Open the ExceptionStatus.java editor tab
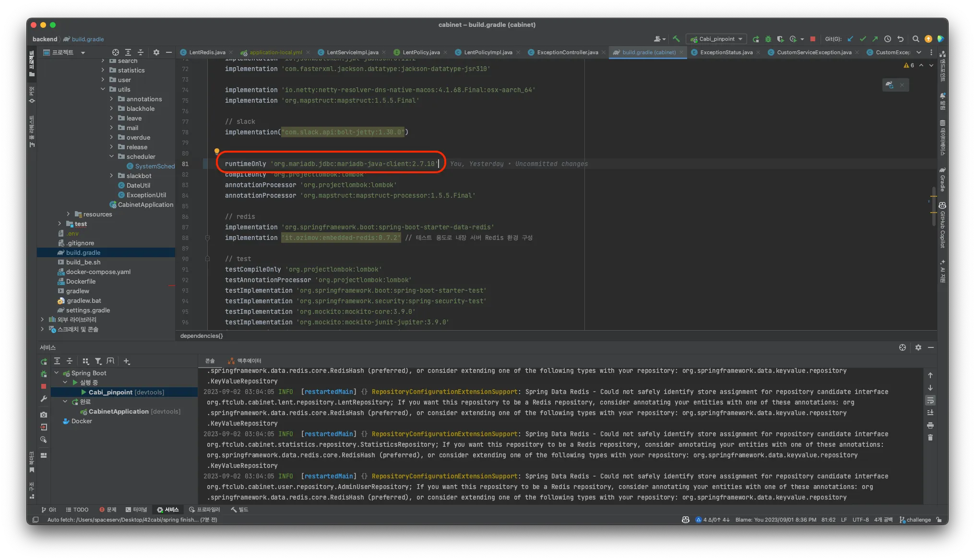The width and height of the screenshot is (975, 560). 726,52
